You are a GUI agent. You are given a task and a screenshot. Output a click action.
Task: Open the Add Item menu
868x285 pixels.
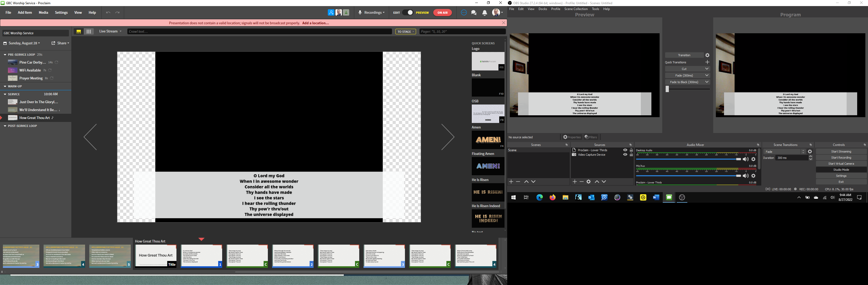pos(25,13)
